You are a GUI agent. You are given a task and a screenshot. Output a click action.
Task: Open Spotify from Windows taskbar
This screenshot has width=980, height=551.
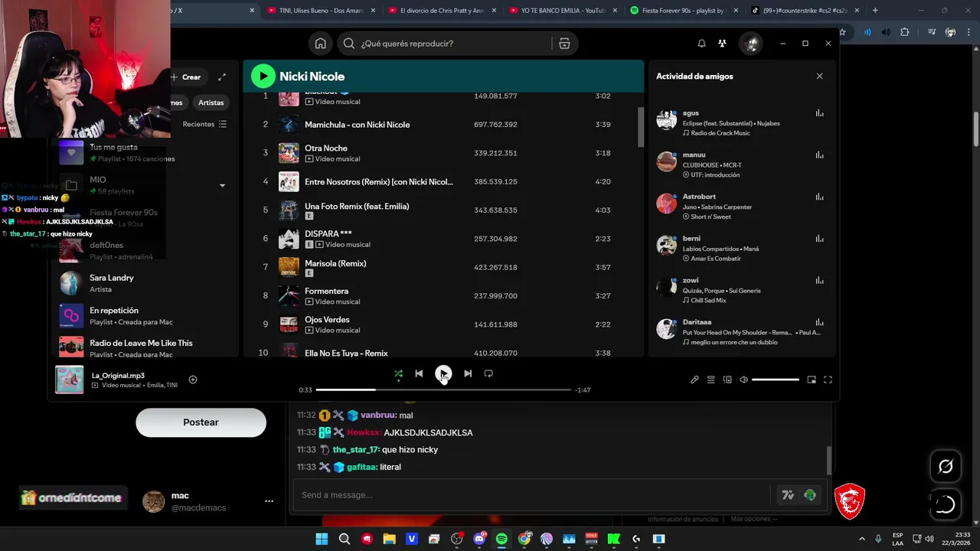[501, 539]
